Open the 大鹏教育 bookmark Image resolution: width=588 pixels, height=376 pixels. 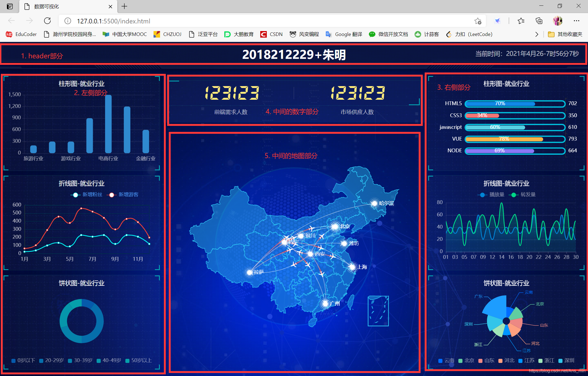(239, 34)
